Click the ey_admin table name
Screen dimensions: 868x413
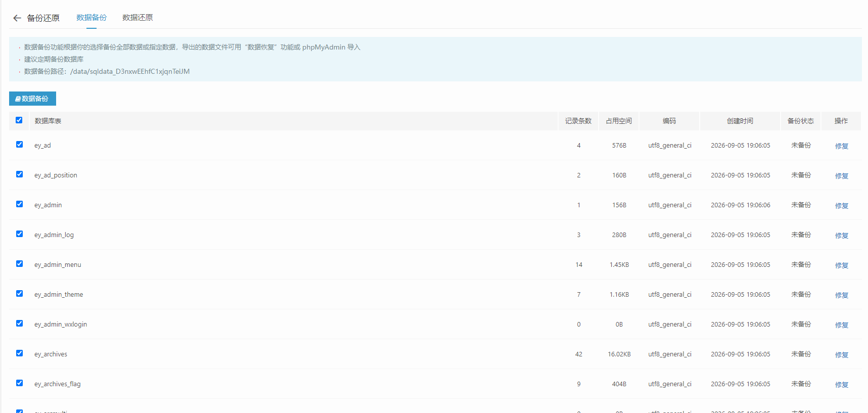48,205
